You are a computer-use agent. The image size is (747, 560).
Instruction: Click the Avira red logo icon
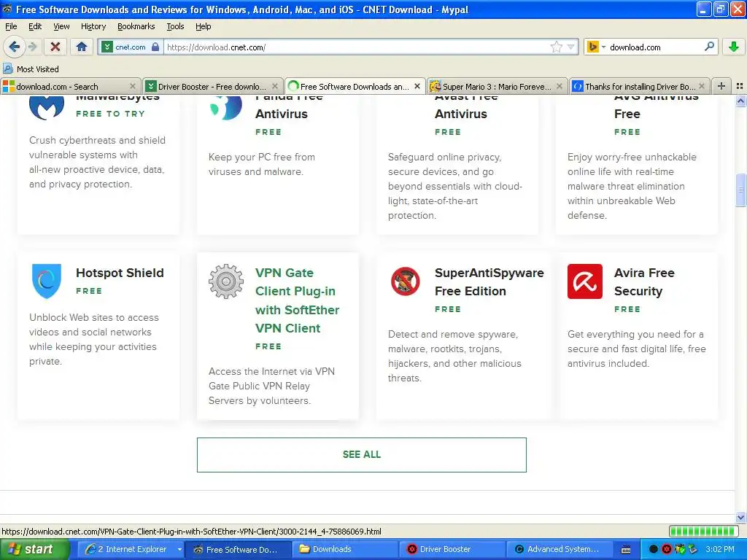(584, 281)
